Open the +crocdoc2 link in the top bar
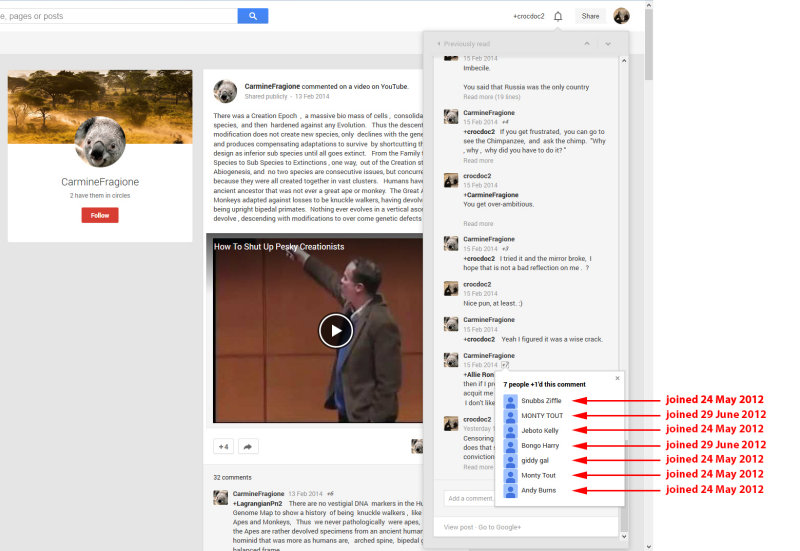 coord(529,16)
